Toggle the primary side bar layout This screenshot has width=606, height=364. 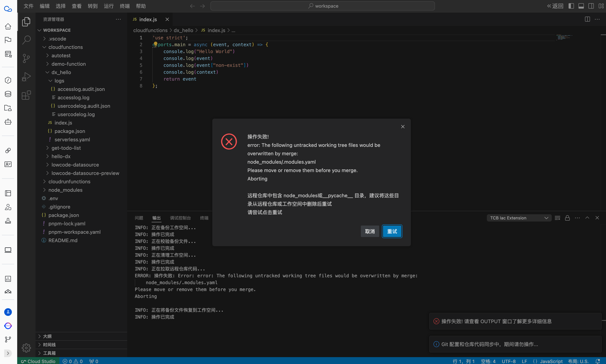(571, 6)
